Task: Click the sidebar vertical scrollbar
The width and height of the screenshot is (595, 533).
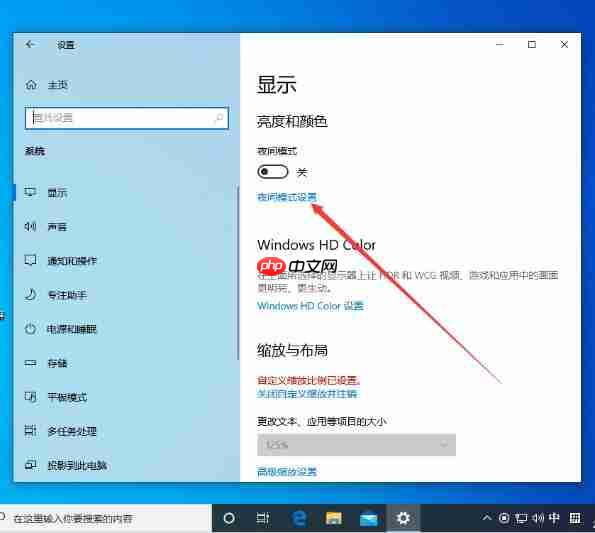Action: tap(238, 272)
